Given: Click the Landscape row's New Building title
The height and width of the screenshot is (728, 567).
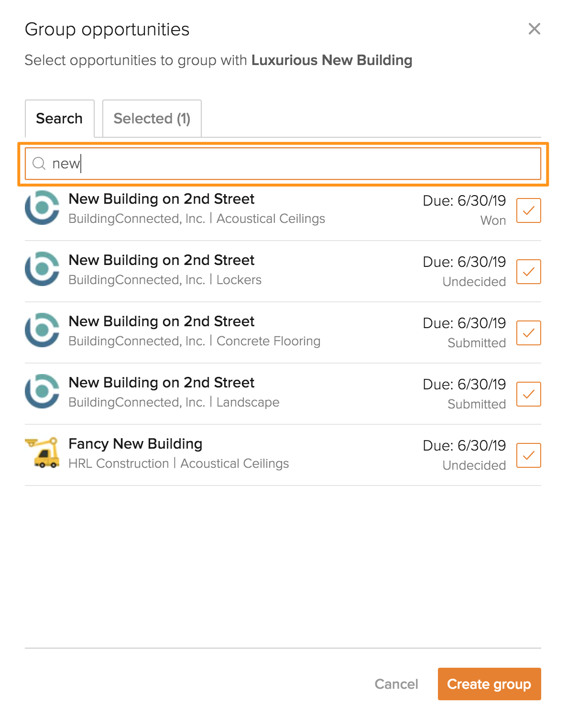Looking at the screenshot, I should pyautogui.click(x=162, y=383).
